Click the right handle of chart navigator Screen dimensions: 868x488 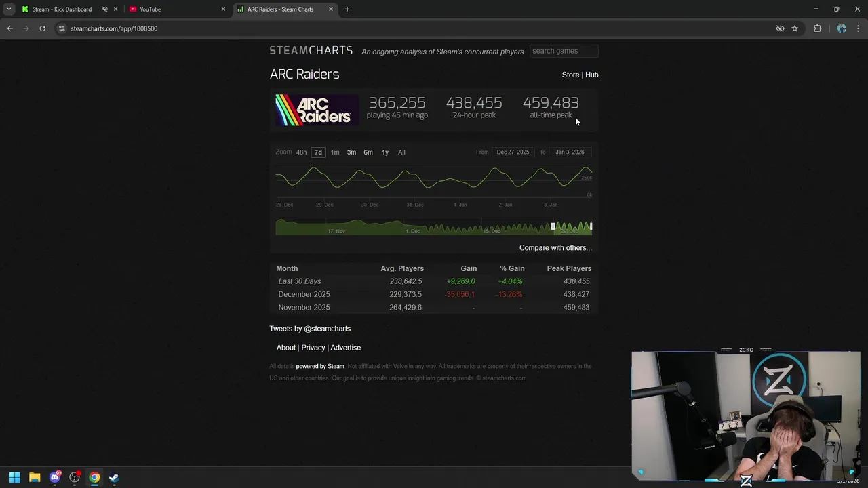click(591, 226)
